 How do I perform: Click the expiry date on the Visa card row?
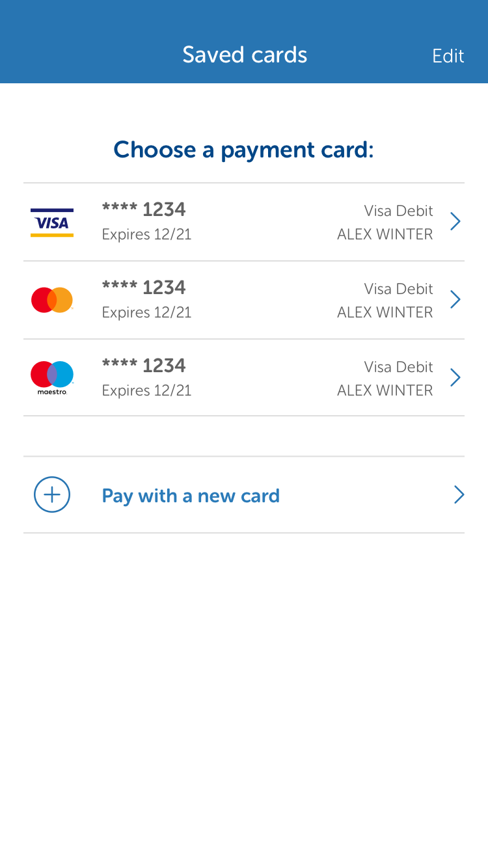[146, 234]
